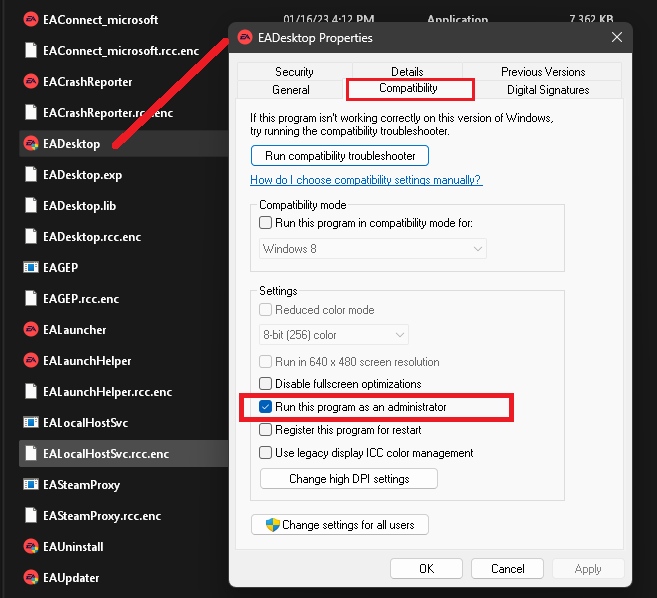Open the Previous Versions tab

point(543,72)
